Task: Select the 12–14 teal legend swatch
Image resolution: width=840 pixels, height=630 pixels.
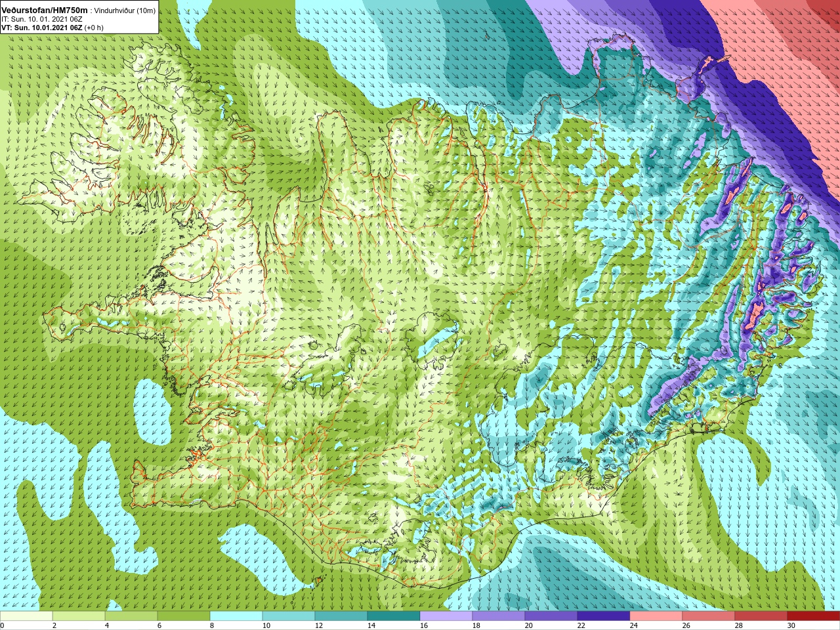Action: click(341, 616)
